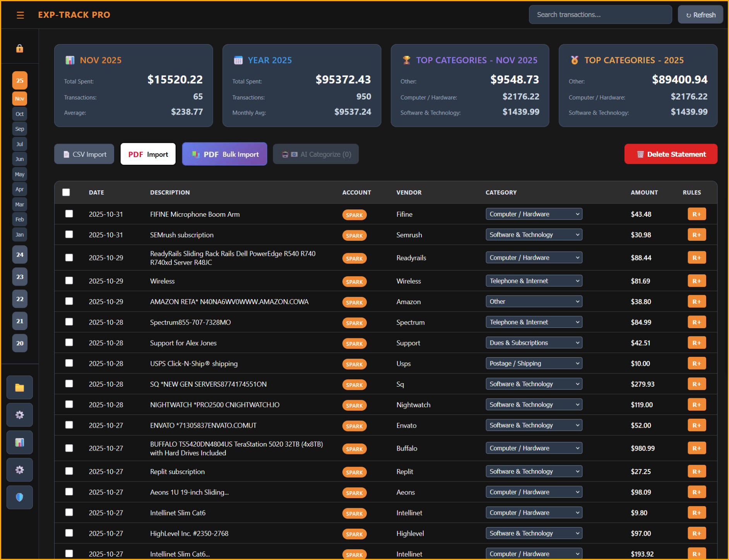This screenshot has height=560, width=729.
Task: Open the bar chart icon in the sidebar
Action: click(x=19, y=442)
